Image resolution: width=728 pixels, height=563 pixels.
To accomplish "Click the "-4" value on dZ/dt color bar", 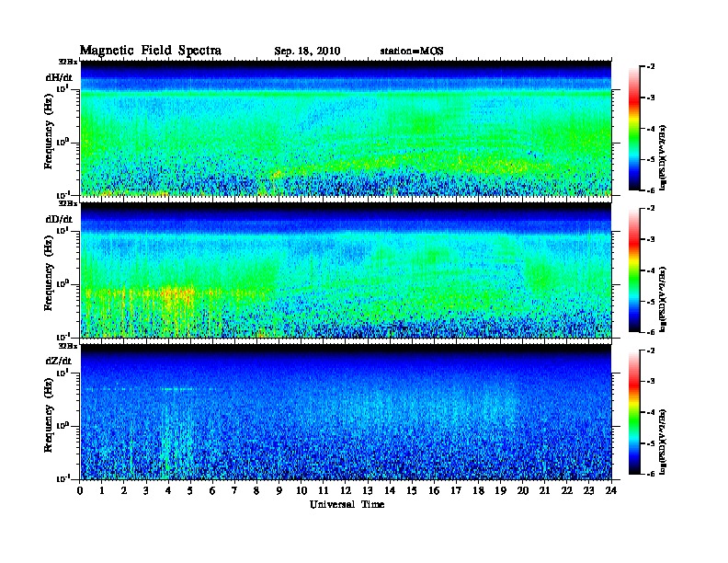I will tap(651, 412).
